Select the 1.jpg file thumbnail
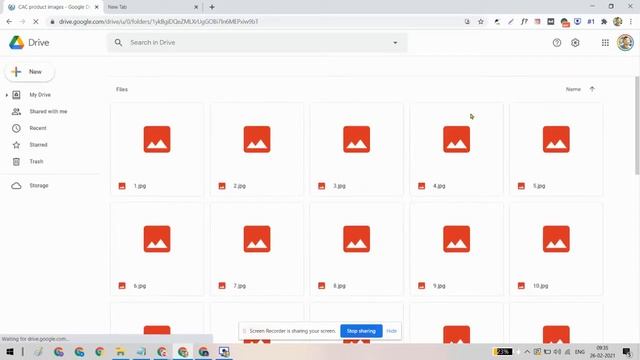The height and width of the screenshot is (360, 640). click(x=157, y=139)
